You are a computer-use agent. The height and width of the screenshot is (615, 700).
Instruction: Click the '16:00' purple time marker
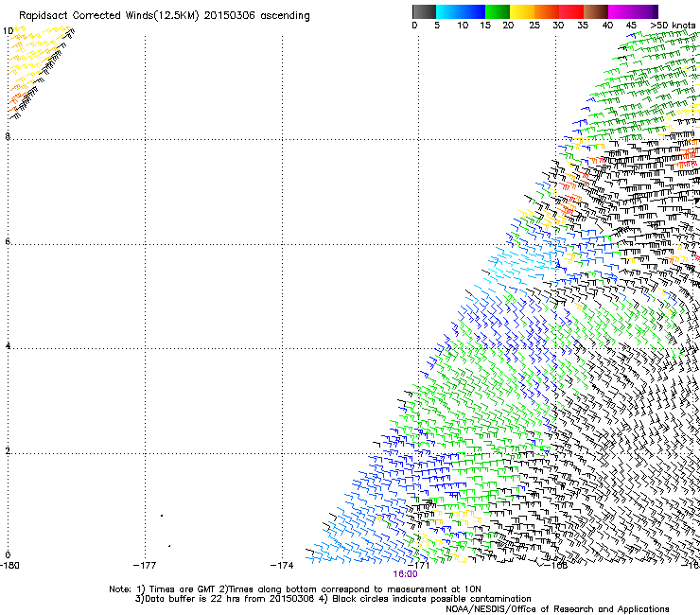tap(406, 574)
